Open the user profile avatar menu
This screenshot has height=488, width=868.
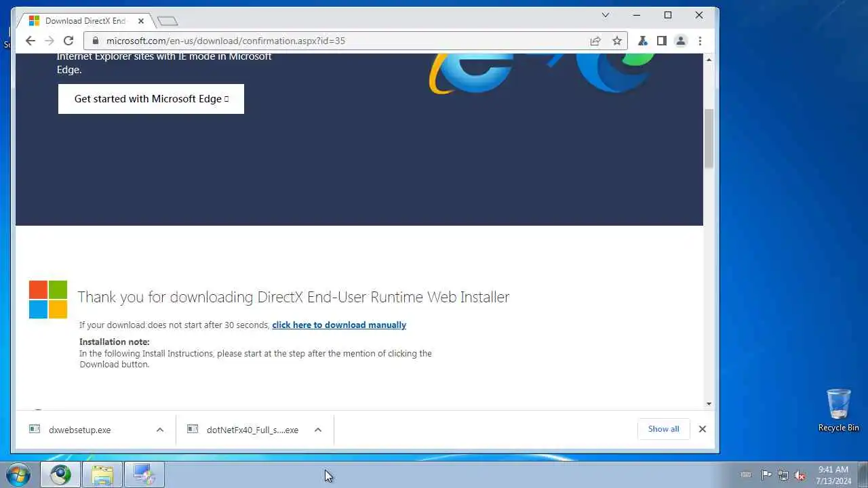[x=681, y=41]
